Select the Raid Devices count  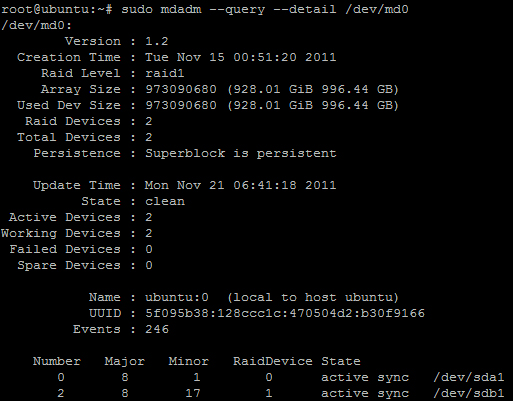(149, 121)
